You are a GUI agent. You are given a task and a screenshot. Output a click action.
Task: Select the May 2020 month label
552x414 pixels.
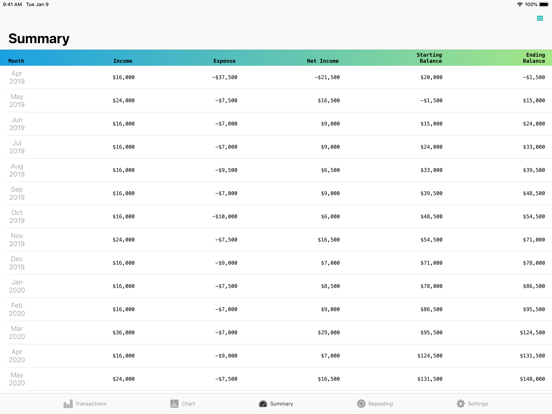17,379
